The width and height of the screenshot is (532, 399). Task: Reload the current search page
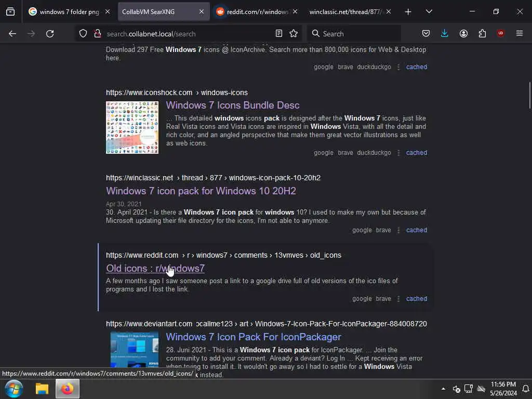tap(50, 34)
